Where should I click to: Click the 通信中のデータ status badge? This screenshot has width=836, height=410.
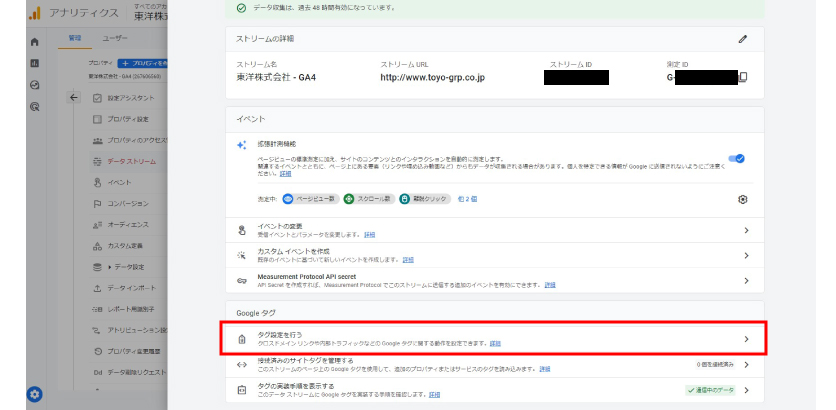click(x=711, y=390)
